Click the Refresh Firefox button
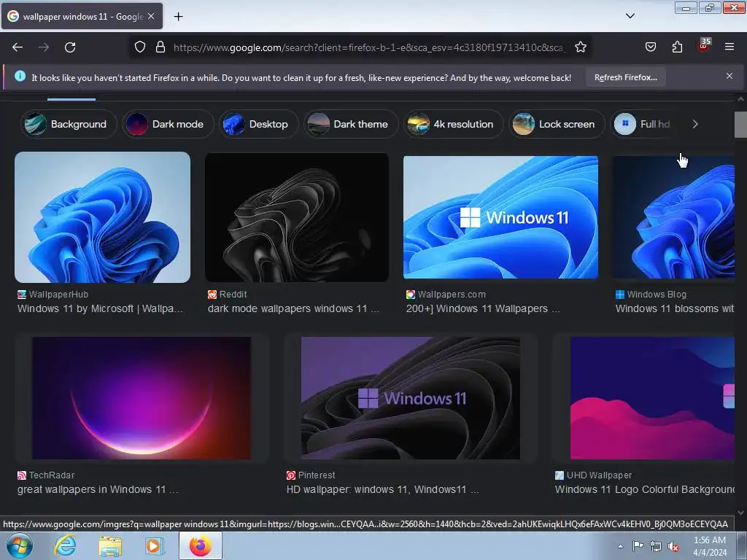The image size is (747, 560). click(x=625, y=77)
